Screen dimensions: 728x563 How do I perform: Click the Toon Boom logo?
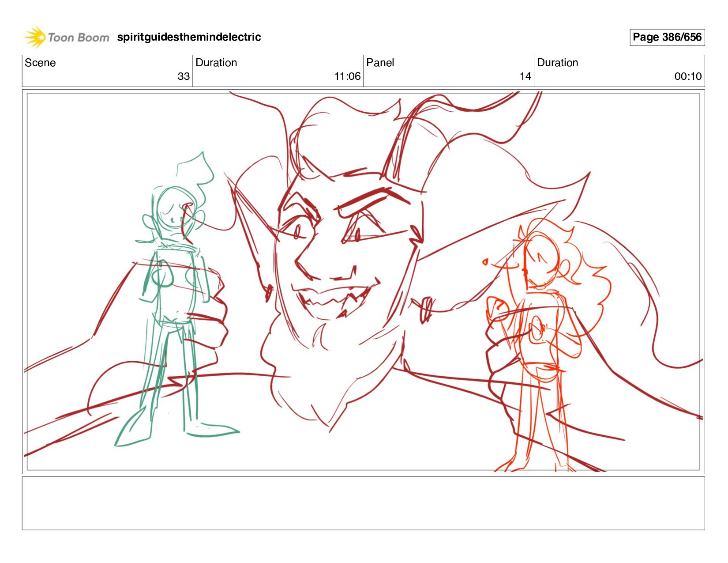(66, 37)
